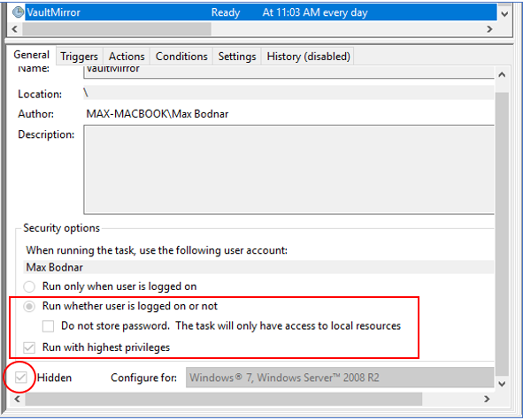523x420 pixels.
Task: Click the VaultMirror task clock icon
Action: click(x=18, y=12)
